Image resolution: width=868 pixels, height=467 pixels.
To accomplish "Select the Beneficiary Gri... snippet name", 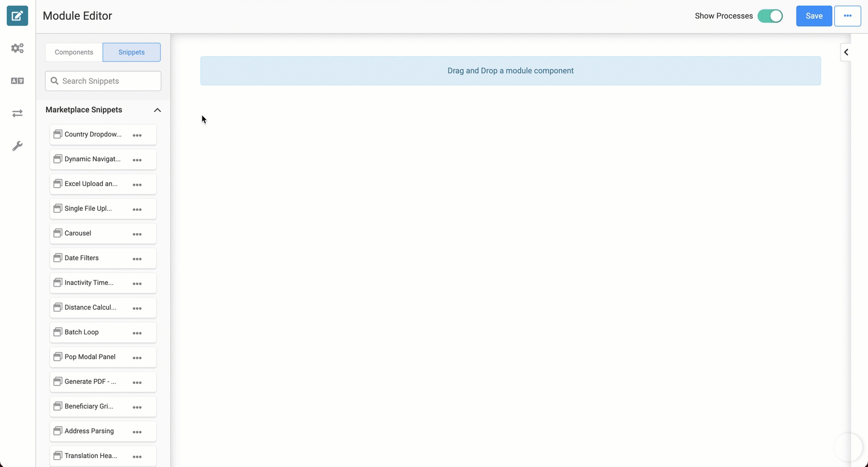I will coord(89,406).
